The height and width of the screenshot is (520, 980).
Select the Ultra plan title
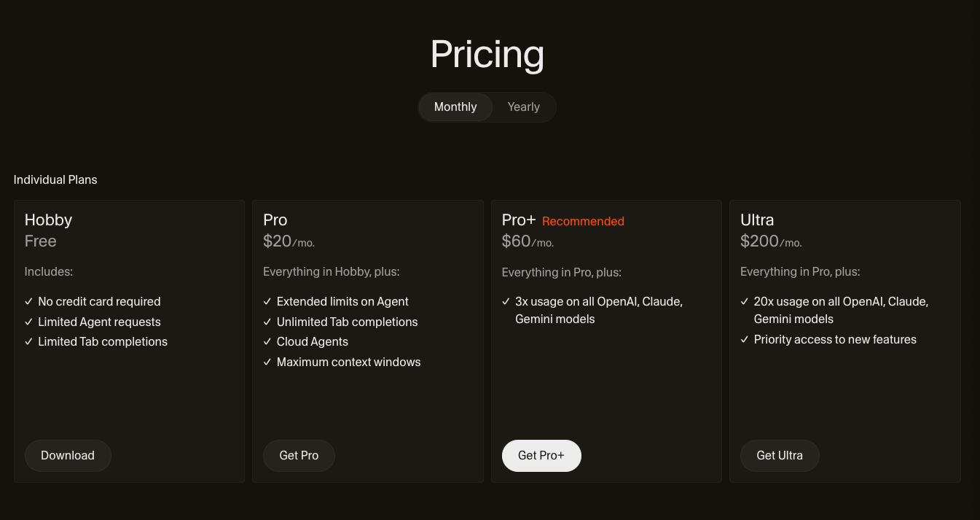pyautogui.click(x=757, y=220)
